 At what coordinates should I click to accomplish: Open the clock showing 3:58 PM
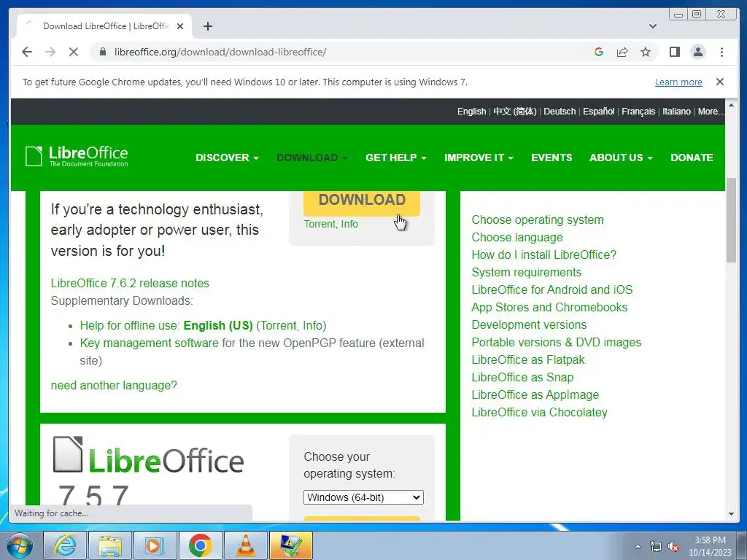point(710,546)
